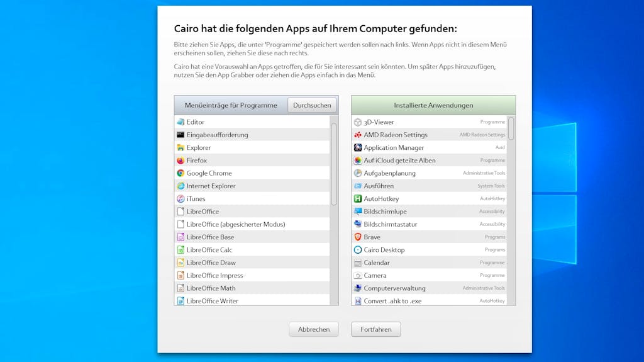The height and width of the screenshot is (362, 644).
Task: Click the Aufgabenplanung clock icon
Action: [358, 173]
